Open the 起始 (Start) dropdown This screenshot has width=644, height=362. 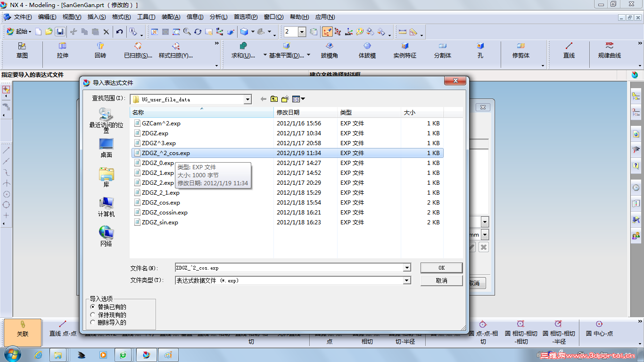point(19,32)
